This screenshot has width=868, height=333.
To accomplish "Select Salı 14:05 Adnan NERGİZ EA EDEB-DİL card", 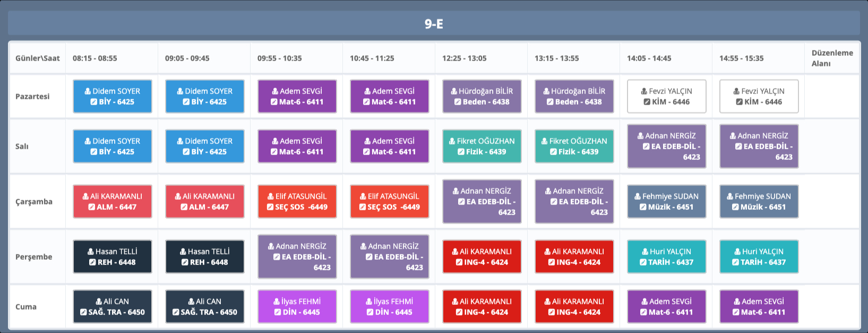I will [x=667, y=147].
